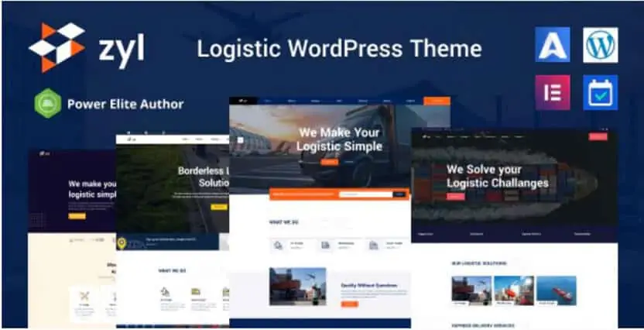Click the 'Logistic WordPress Theme' title text

point(339,49)
